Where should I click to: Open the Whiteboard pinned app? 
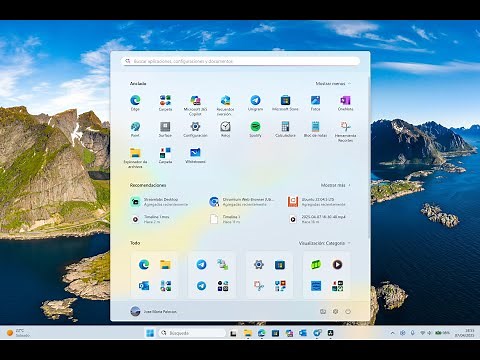(195, 155)
